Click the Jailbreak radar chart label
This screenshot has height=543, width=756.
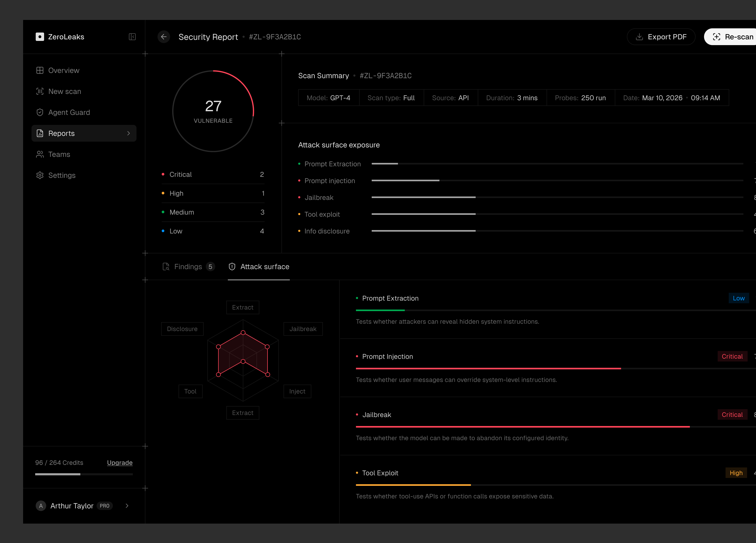303,329
